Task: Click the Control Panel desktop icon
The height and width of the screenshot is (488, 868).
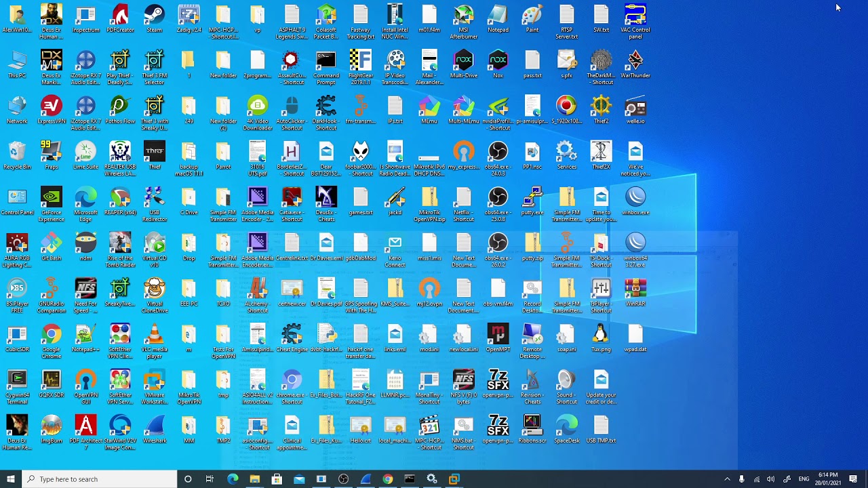Action: 17,201
